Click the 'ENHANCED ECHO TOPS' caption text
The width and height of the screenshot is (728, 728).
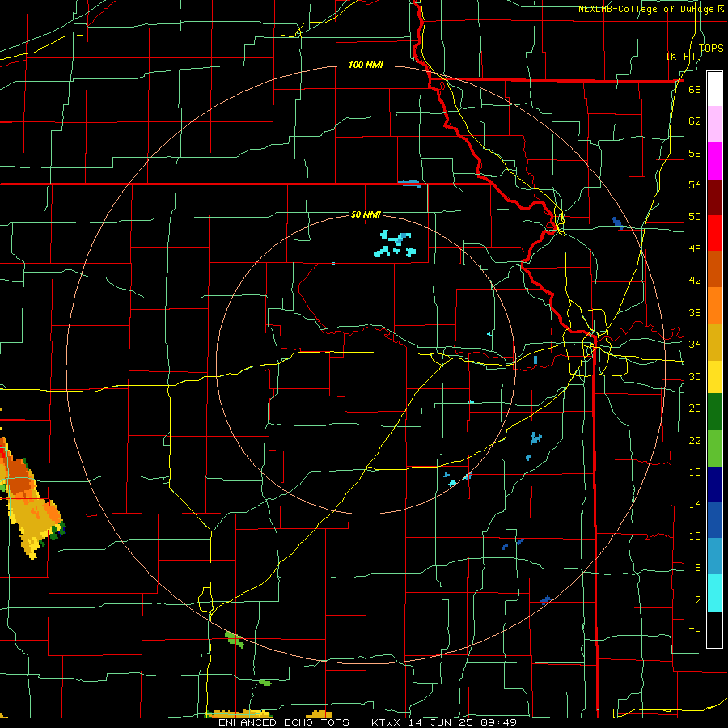click(284, 722)
